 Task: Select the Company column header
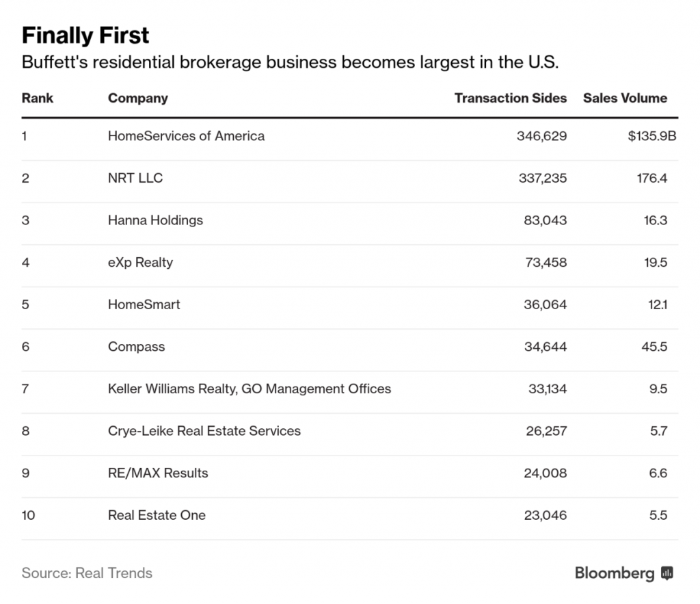(x=138, y=99)
